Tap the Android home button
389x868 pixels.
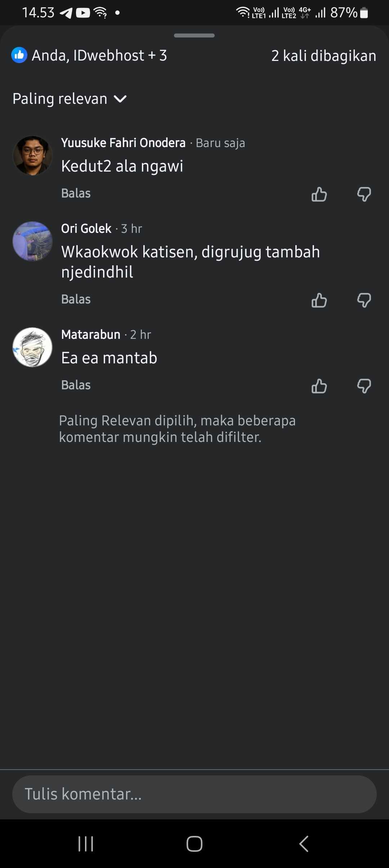(x=194, y=843)
